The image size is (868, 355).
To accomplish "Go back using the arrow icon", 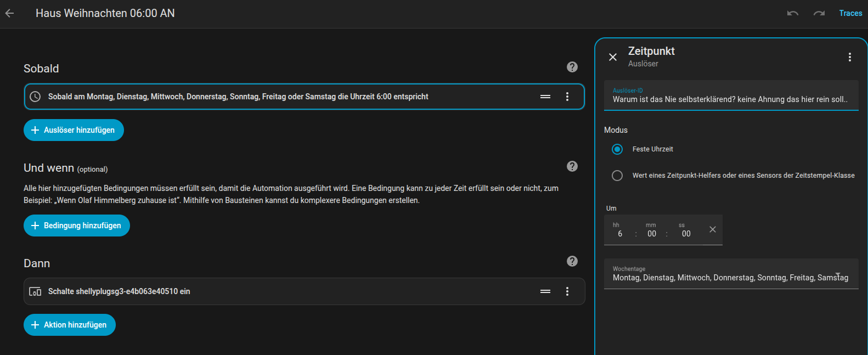I will [10, 13].
